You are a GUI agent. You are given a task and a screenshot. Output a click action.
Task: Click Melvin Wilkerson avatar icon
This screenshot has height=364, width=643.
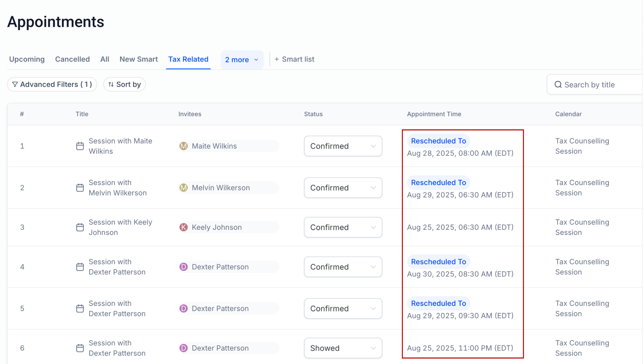click(x=183, y=188)
